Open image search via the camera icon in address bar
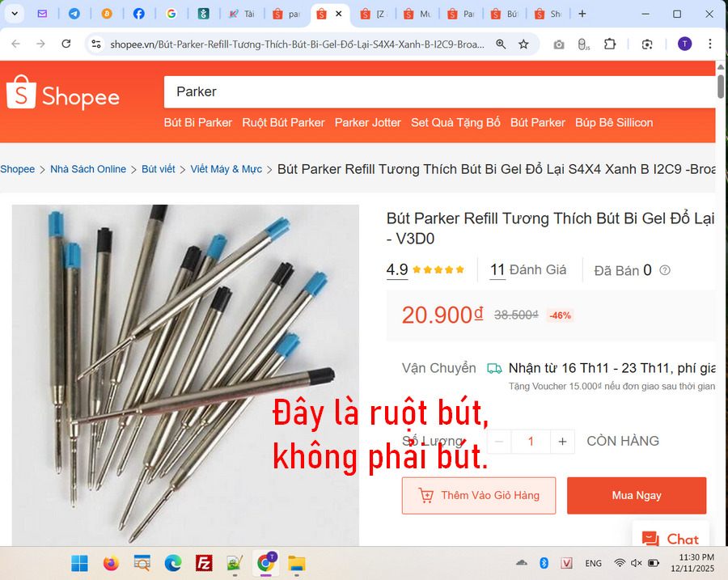728x580 pixels. [558, 44]
